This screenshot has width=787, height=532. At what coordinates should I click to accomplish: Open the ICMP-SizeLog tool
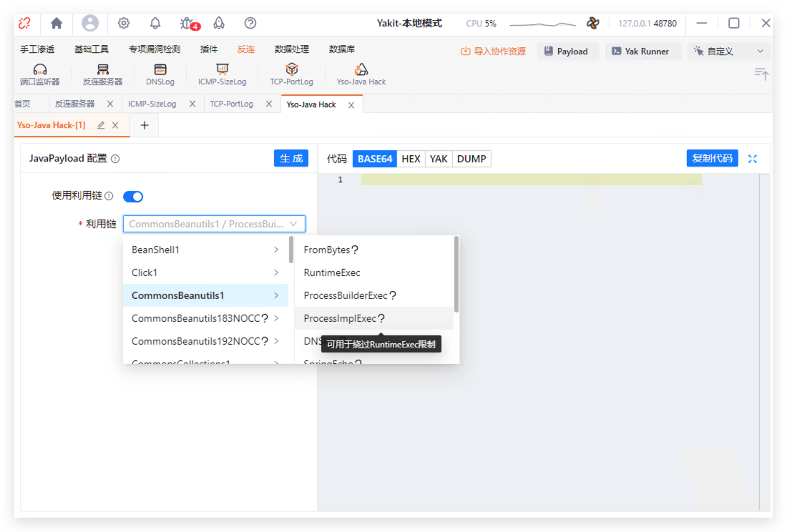(x=222, y=74)
